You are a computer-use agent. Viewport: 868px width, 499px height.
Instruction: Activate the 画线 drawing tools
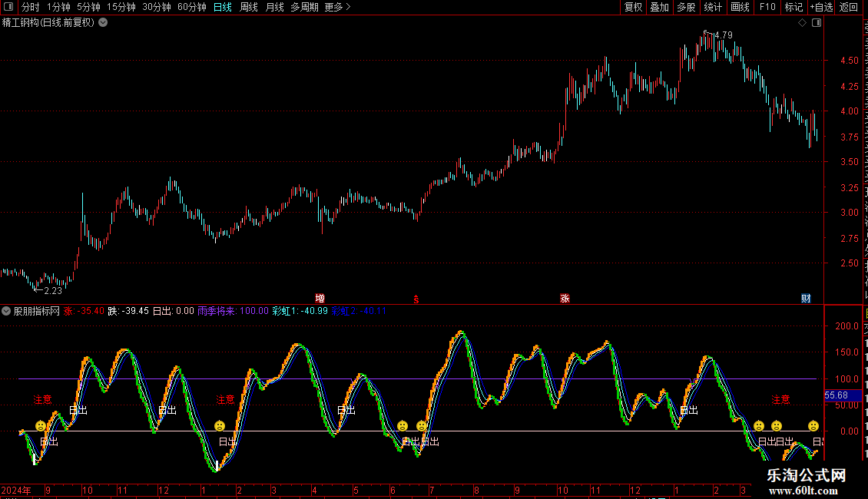coord(740,7)
